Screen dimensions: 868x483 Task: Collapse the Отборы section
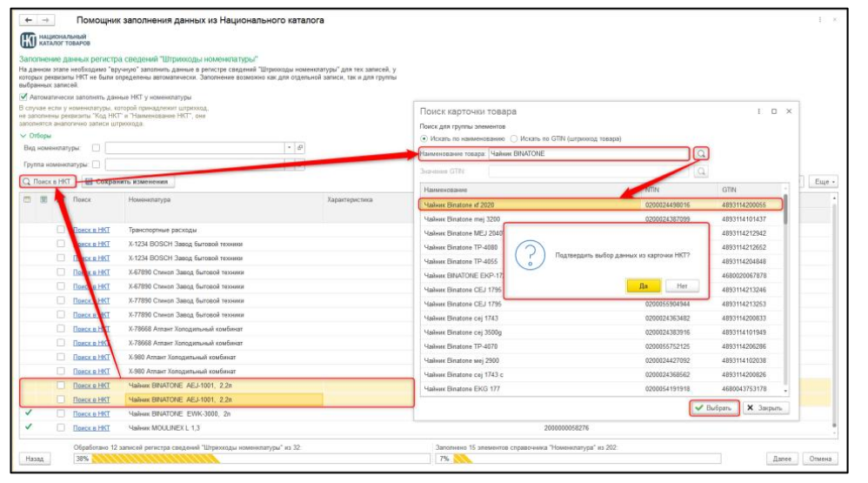pos(23,136)
